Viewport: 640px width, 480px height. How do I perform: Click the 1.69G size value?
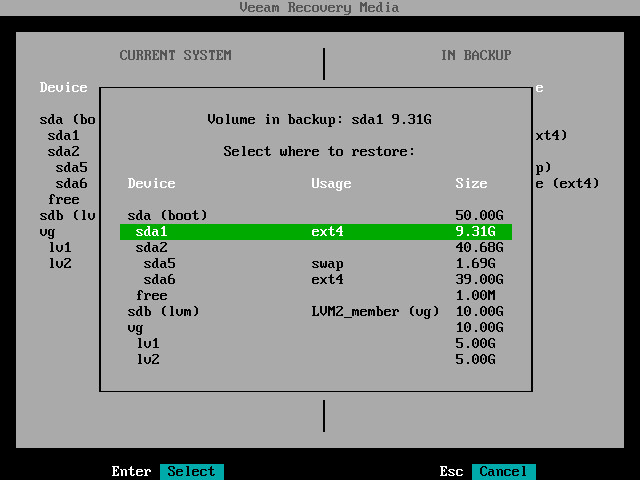click(x=475, y=264)
